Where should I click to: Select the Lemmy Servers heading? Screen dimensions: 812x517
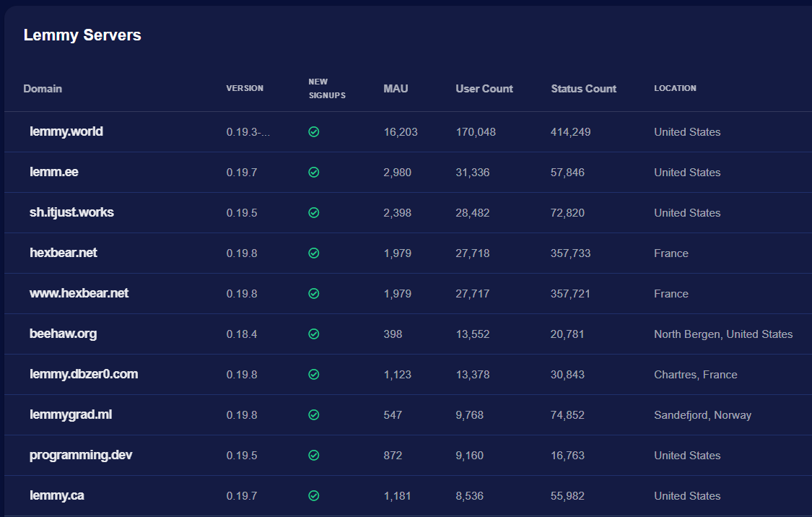click(82, 35)
